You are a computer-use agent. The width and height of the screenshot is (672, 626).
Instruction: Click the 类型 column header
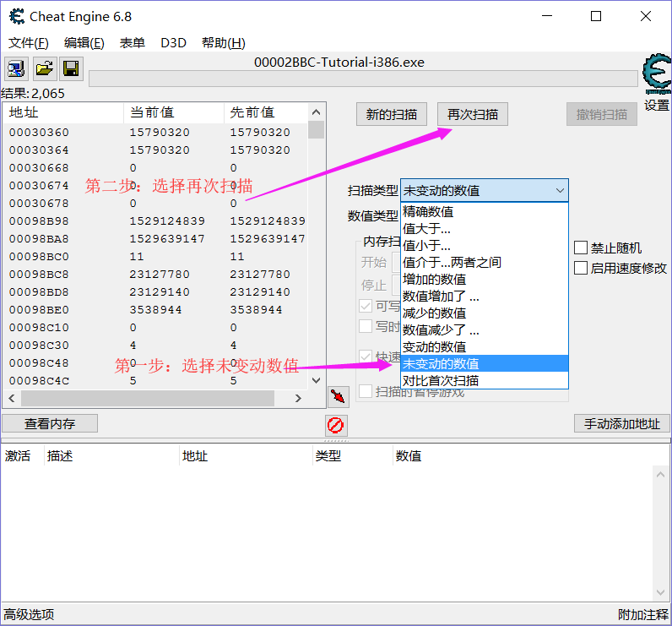pyautogui.click(x=352, y=455)
